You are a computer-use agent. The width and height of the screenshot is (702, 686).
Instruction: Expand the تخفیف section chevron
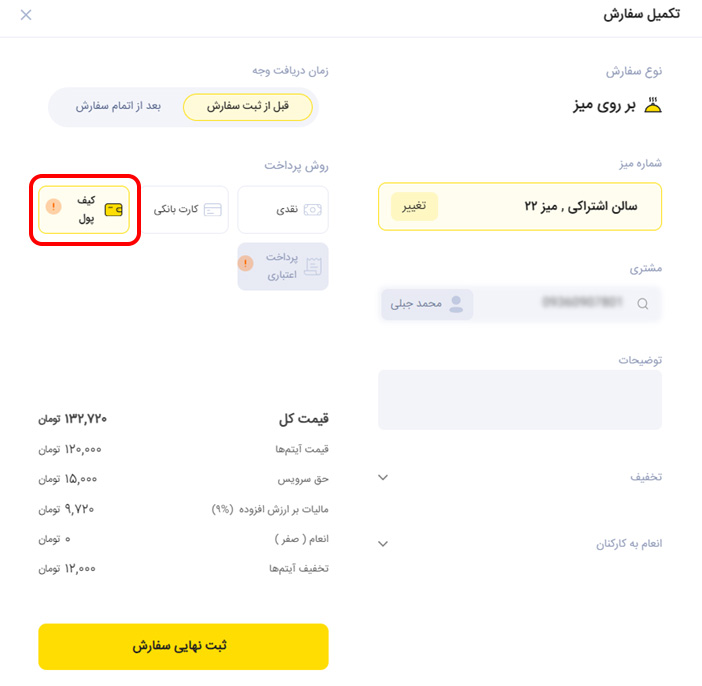point(383,477)
